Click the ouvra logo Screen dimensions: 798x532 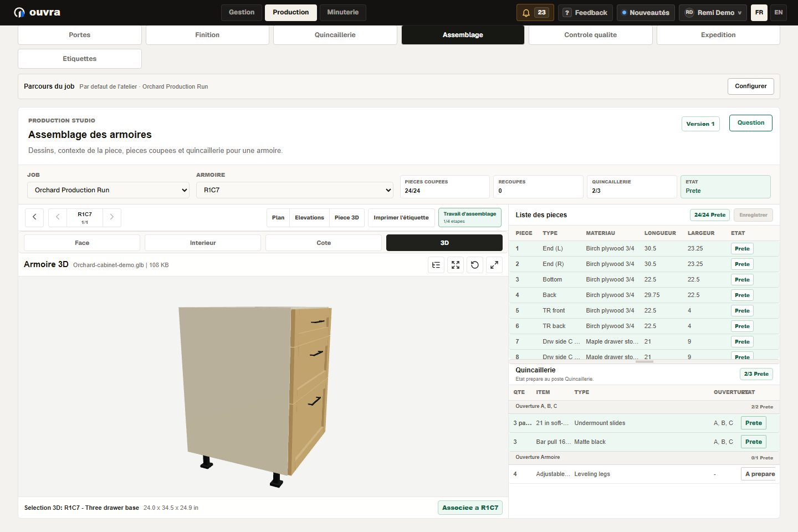pos(37,12)
